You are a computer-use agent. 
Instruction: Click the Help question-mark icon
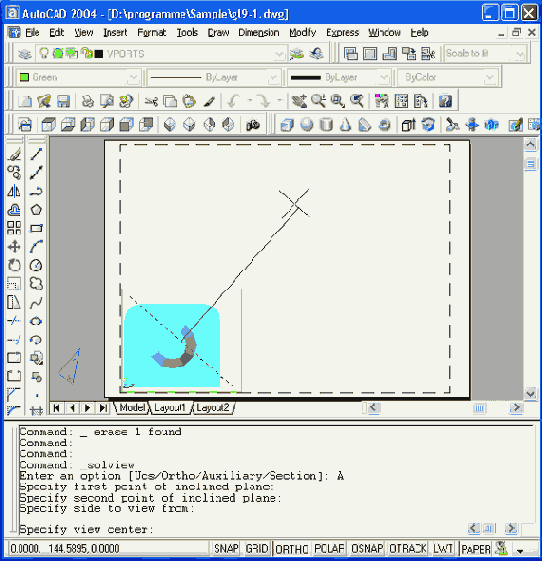tap(445, 102)
